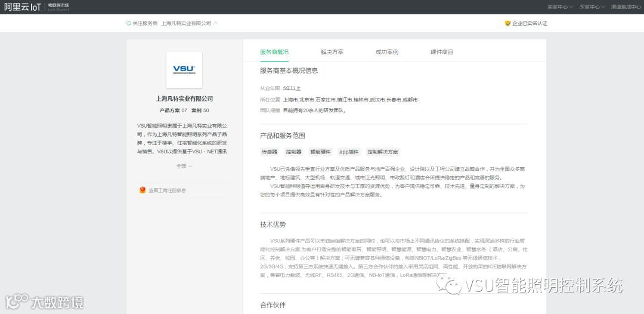Open the 物联网市场 home link
This screenshot has width=644, height=314.
point(58,7)
